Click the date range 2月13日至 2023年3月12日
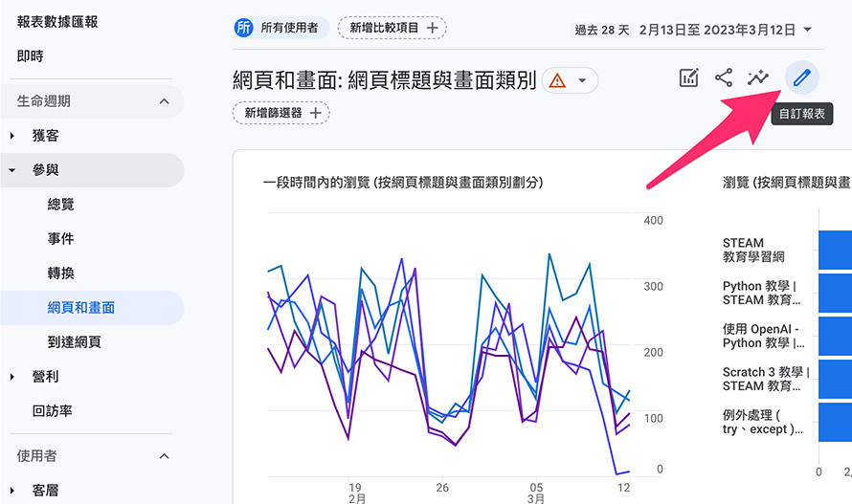Screen dimensions: 852x504 pyautogui.click(x=717, y=30)
